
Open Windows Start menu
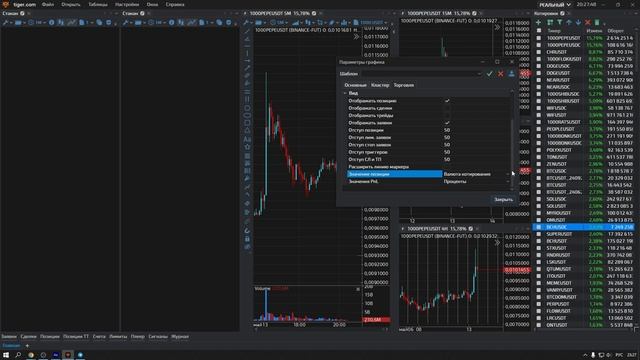(x=6, y=355)
